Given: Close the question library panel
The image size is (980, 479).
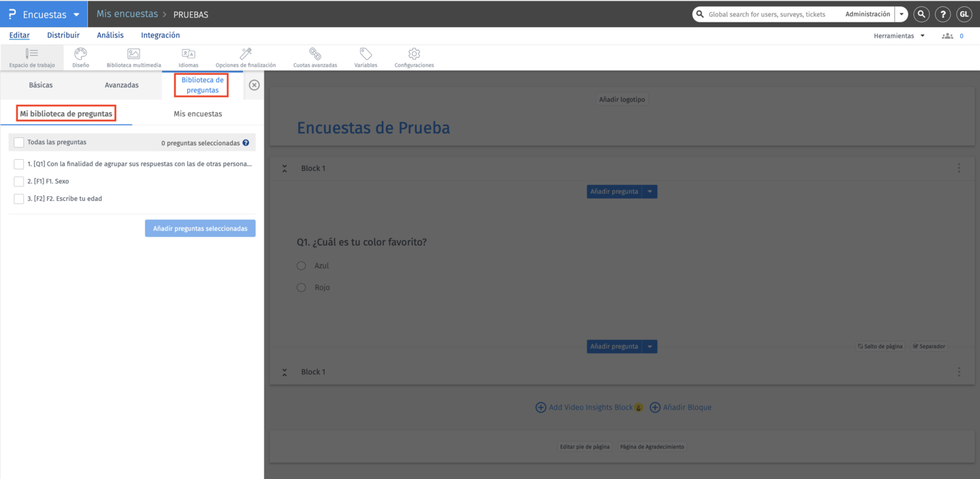Looking at the screenshot, I should click(255, 85).
